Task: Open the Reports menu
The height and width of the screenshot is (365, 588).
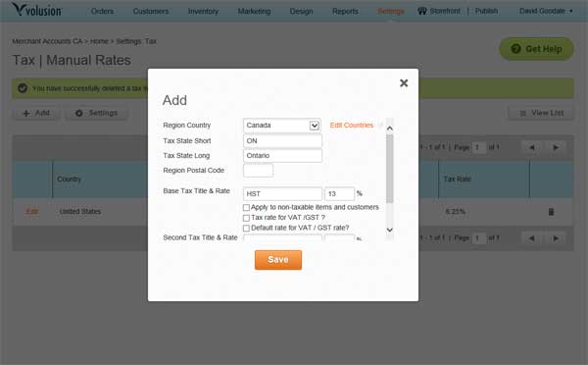Action: [345, 11]
